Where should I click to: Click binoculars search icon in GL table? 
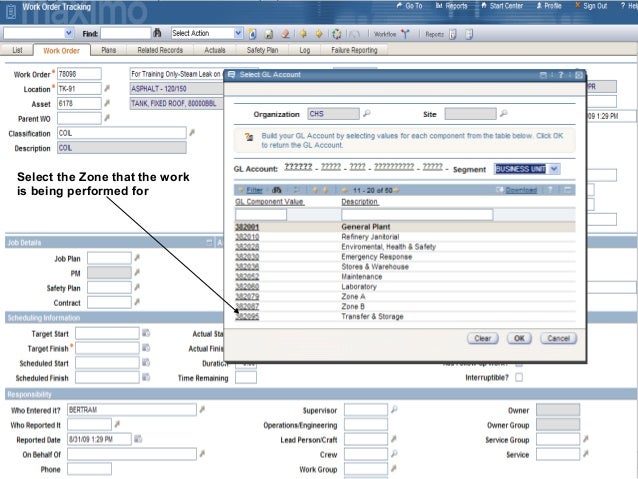277,189
